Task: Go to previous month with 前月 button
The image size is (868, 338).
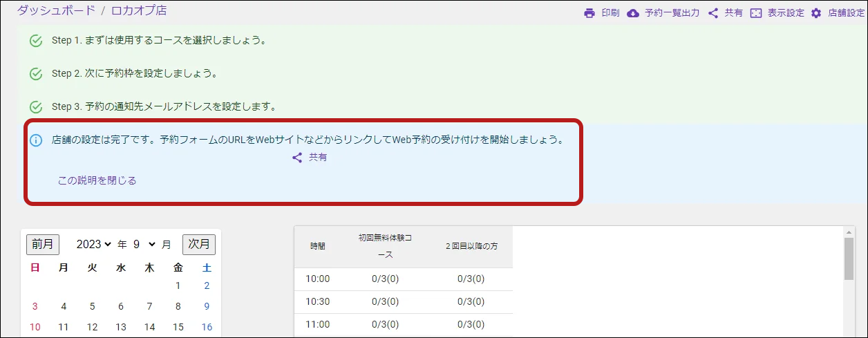Action: coord(43,244)
